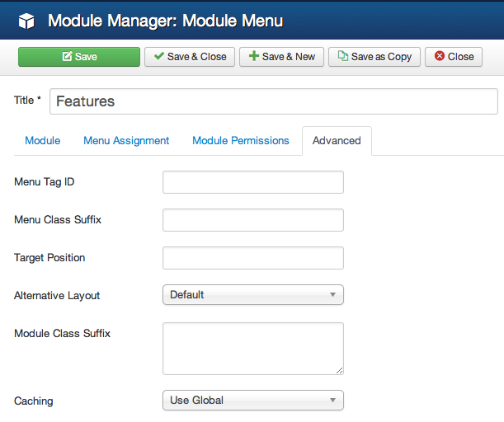Click the red X icon on Close
This screenshot has width=504, height=422.
440,56
